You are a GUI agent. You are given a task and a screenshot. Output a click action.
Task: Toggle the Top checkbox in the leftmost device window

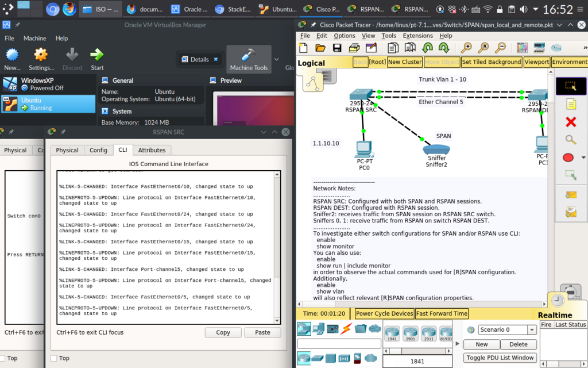point(2,358)
